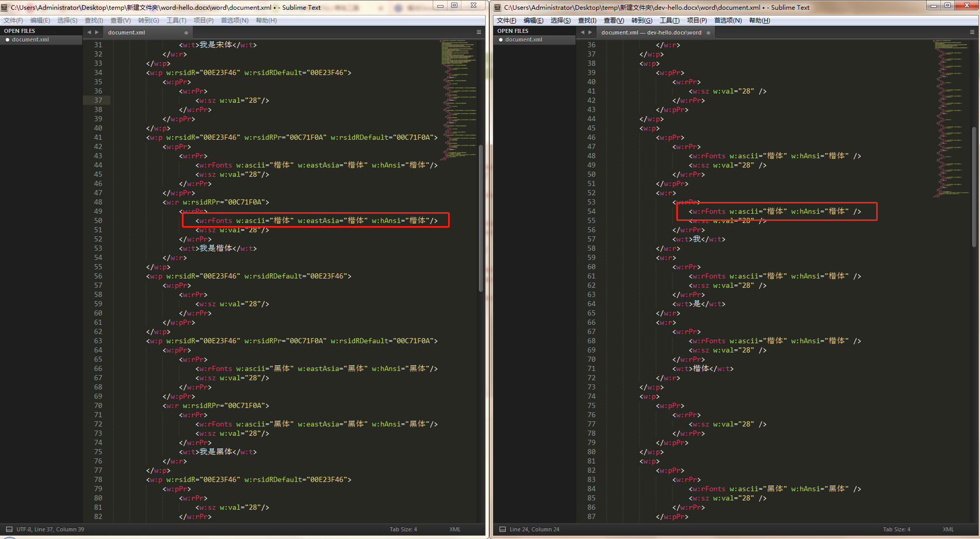The image size is (980, 539).
Task: Open XML syntax selector in left status bar
Action: pos(455,529)
